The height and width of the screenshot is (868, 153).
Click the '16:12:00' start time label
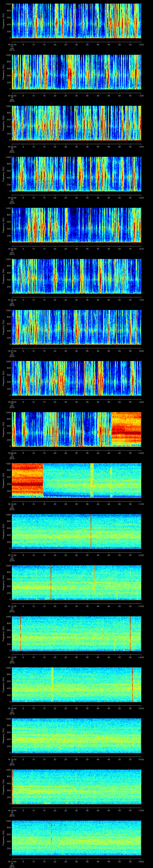point(12,606)
